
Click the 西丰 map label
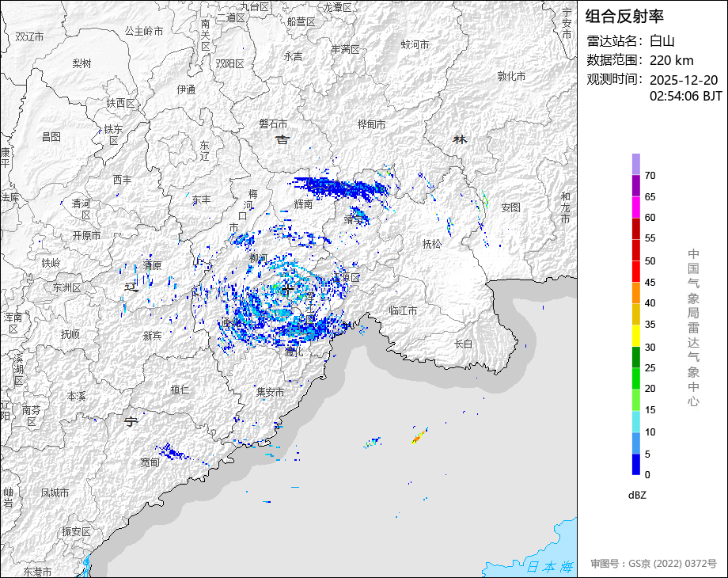coord(122,180)
